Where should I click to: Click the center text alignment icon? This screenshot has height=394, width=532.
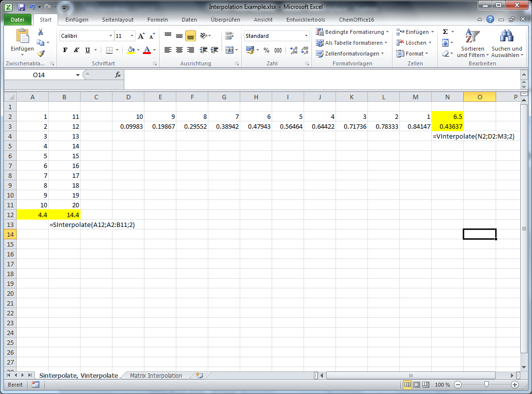click(x=178, y=50)
